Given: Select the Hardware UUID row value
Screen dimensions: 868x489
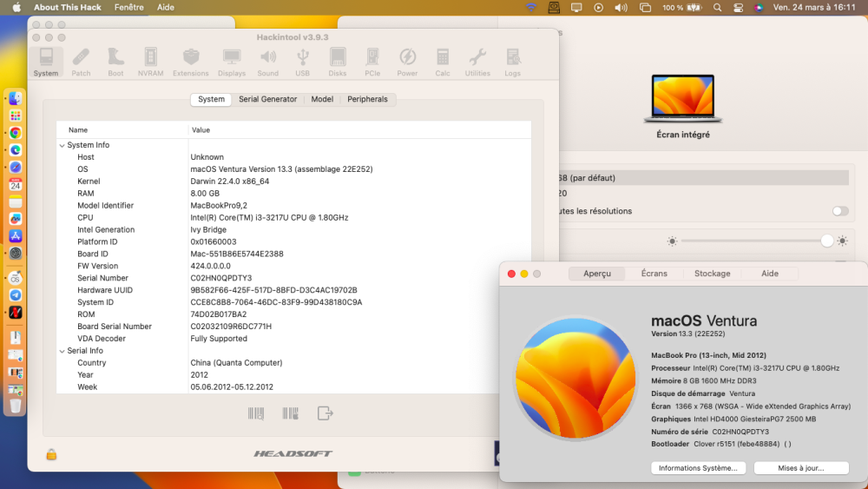Looking at the screenshot, I should (x=273, y=290).
